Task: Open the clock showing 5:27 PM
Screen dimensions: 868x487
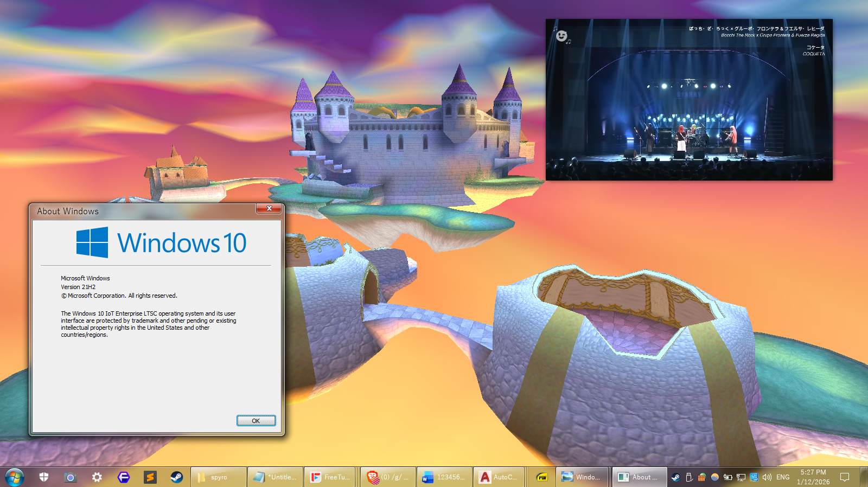Action: tap(813, 477)
